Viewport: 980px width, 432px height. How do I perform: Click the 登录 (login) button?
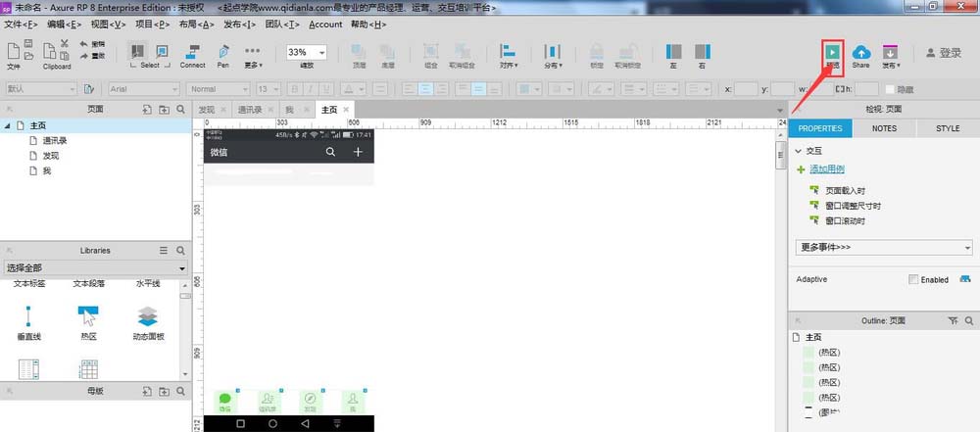[943, 53]
